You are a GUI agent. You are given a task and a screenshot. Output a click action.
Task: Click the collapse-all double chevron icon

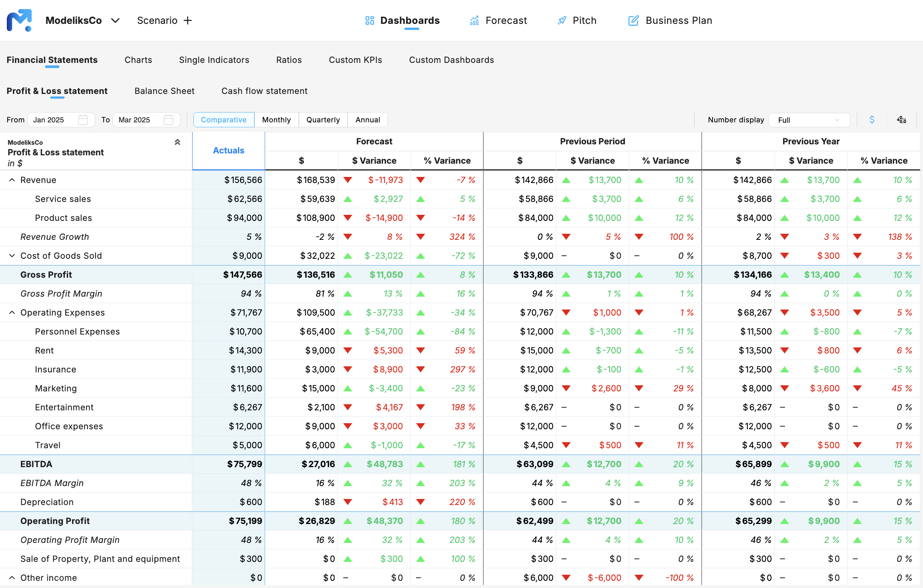coord(177,142)
